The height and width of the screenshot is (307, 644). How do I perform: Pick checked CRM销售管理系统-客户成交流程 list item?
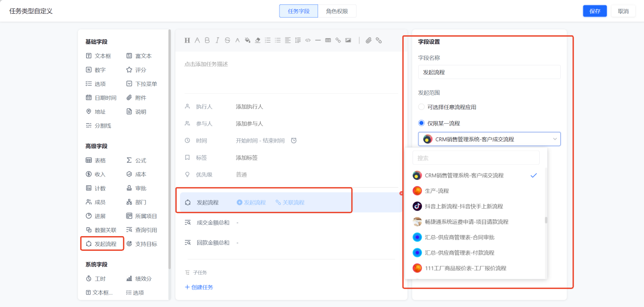click(x=476, y=175)
